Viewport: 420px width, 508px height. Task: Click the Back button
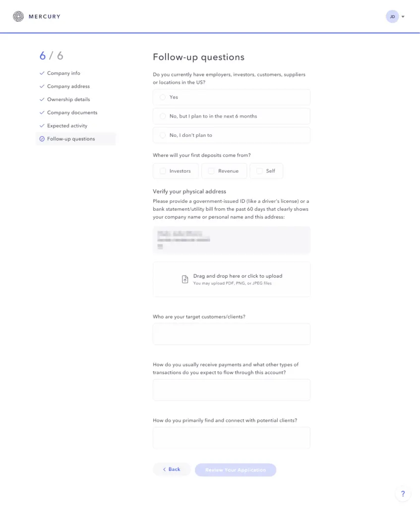(x=172, y=469)
